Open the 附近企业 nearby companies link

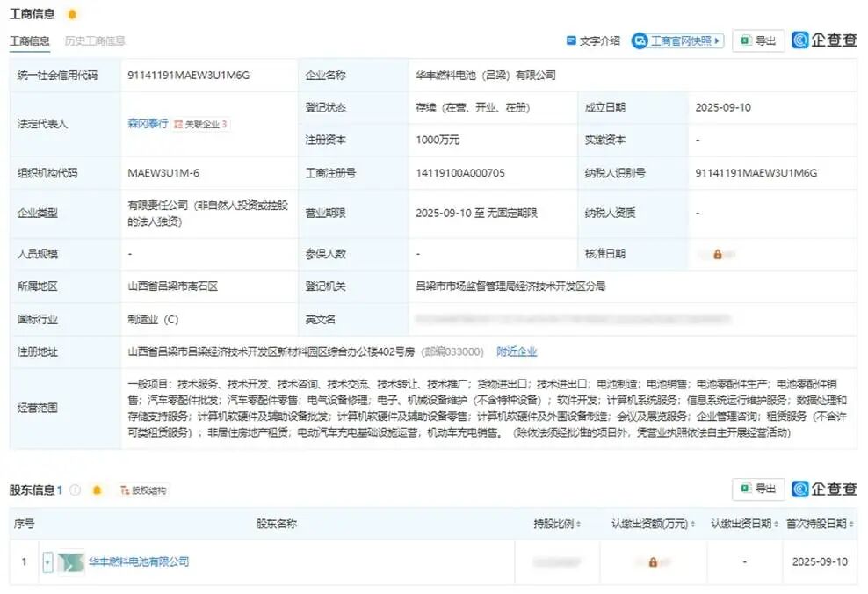(x=517, y=351)
